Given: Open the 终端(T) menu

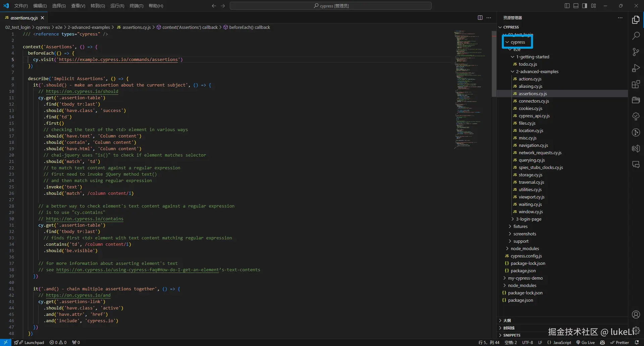Looking at the screenshot, I should [x=136, y=6].
